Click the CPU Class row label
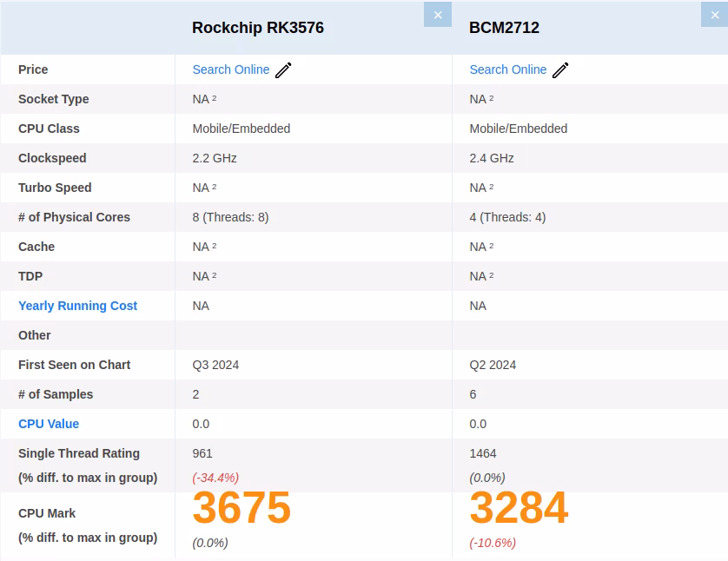 (x=49, y=129)
